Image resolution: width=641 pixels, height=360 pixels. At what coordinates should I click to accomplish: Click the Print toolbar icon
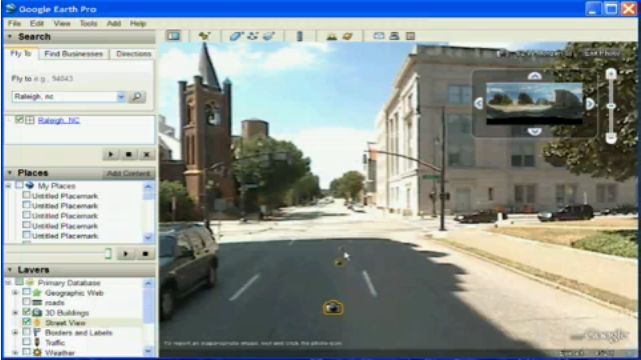pos(394,36)
